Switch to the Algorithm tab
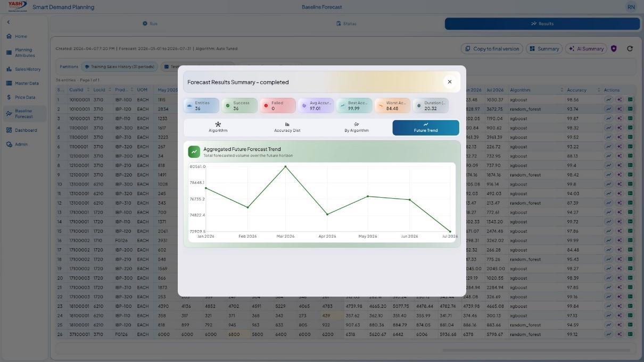 pos(218,128)
